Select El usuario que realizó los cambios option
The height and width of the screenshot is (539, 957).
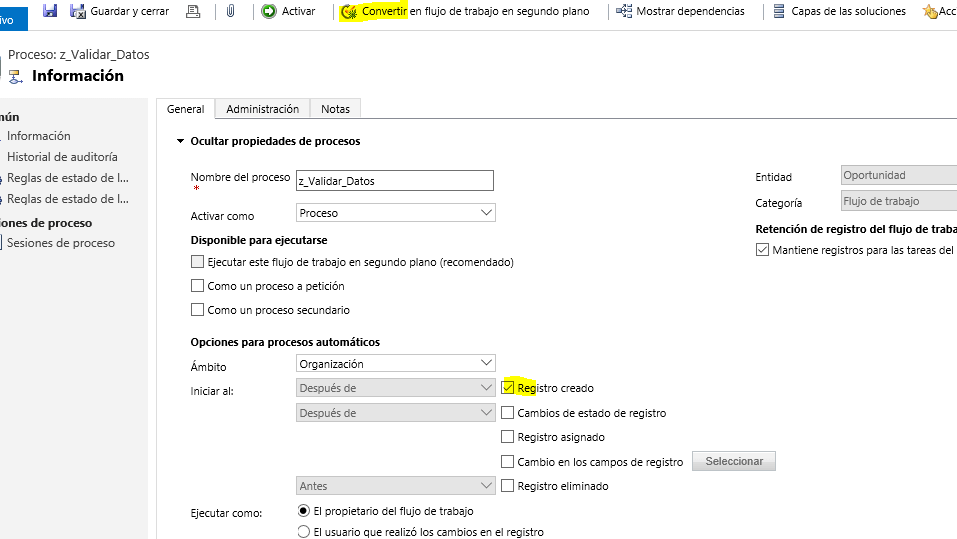coord(304,532)
